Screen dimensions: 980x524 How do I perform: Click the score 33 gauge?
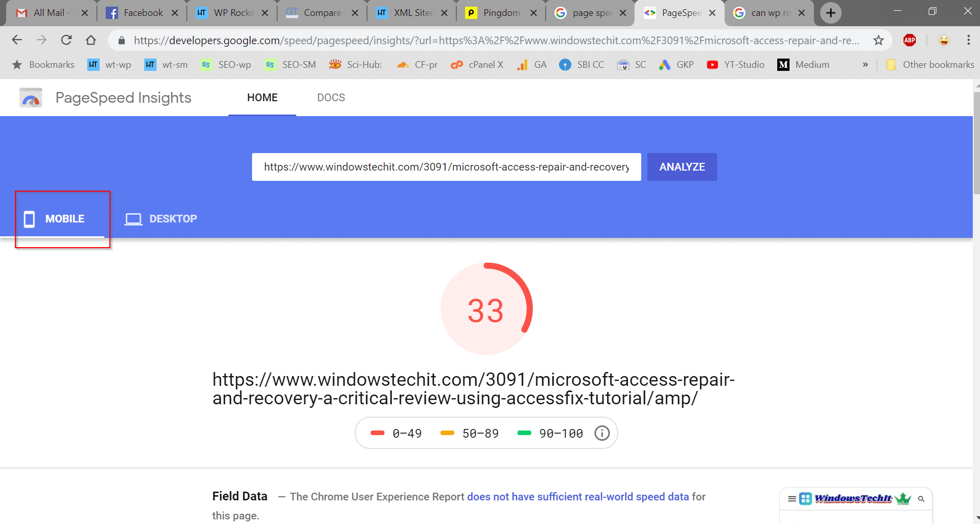[486, 309]
